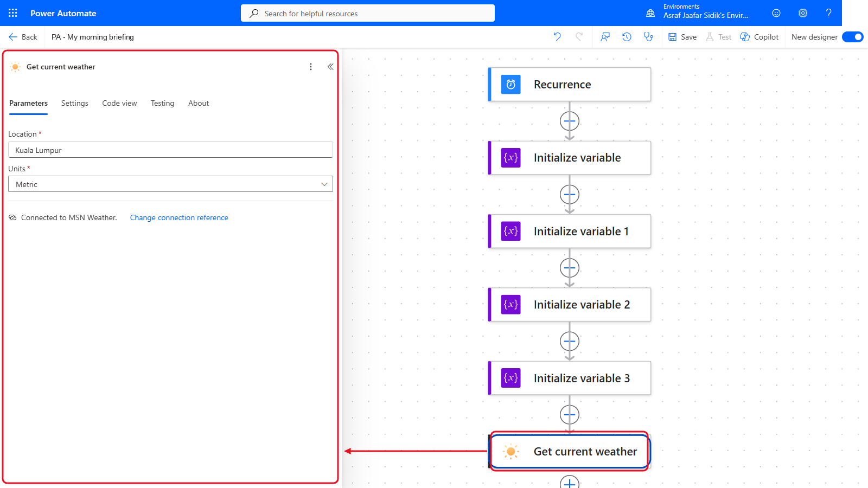Click the Redo arrow icon
Screen dimensions: 868x488
579,37
